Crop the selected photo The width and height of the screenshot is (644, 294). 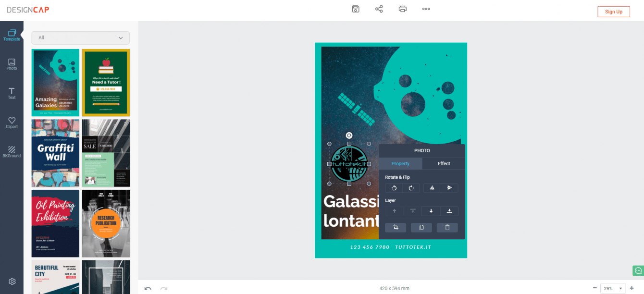click(396, 228)
